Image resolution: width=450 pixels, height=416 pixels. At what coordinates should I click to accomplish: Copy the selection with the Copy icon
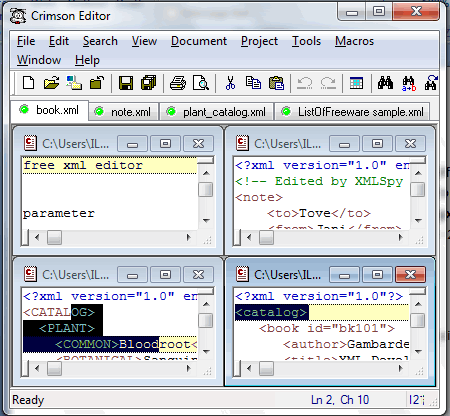(253, 83)
